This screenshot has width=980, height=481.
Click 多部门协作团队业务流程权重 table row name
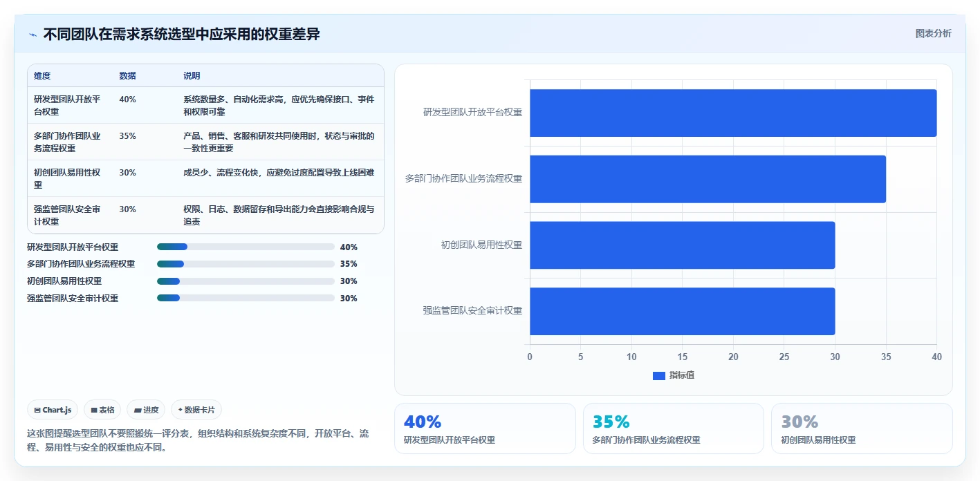pyautogui.click(x=67, y=142)
